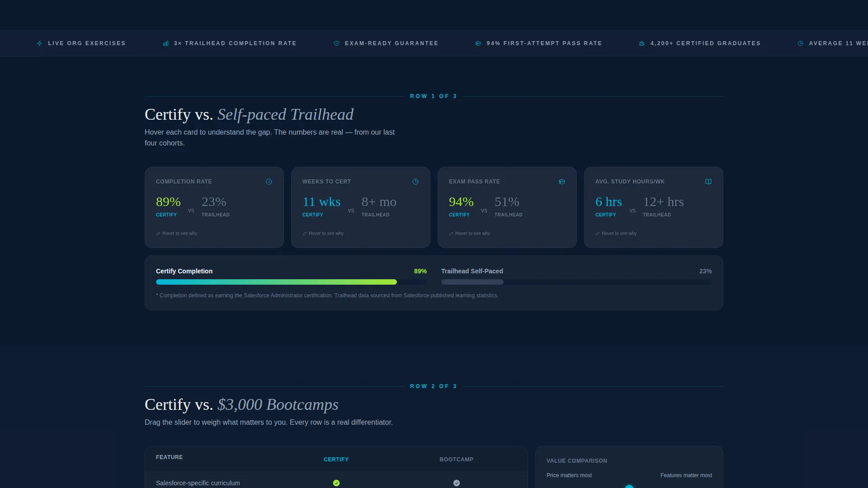Click the swap arrows icon on Completion Rate card
Screen dimensions: 868x488
[158, 234]
